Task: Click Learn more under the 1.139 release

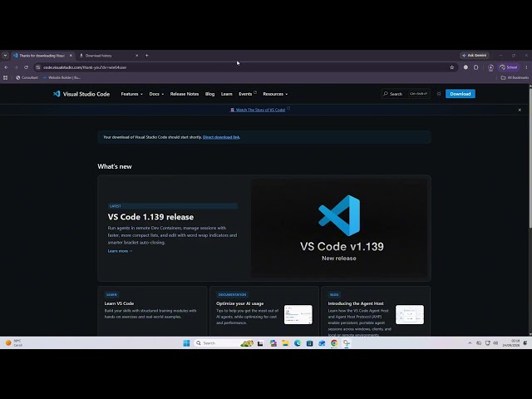Action: (x=120, y=251)
